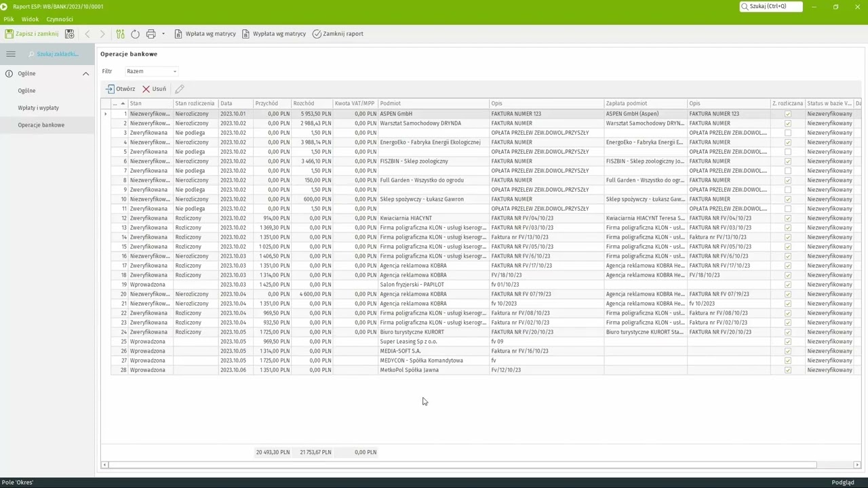
Task: Click the save with plus icon
Action: (x=69, y=34)
